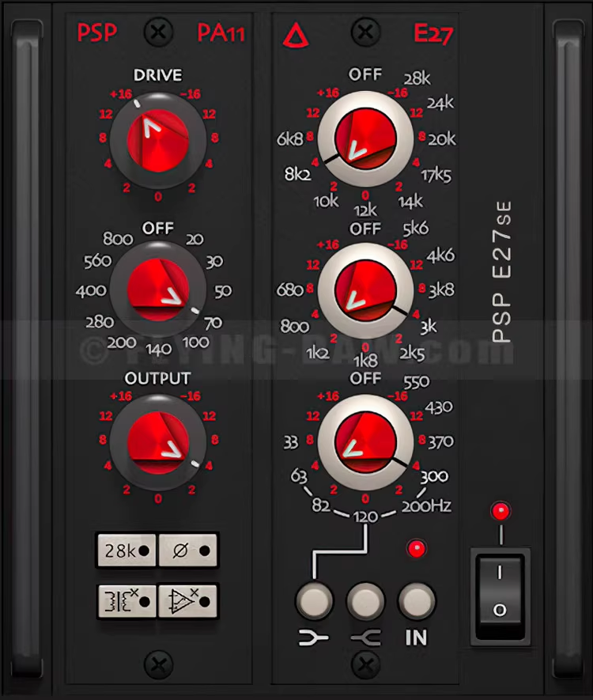The image size is (593, 700).
Task: Click the middle filter shape button
Action: (365, 601)
